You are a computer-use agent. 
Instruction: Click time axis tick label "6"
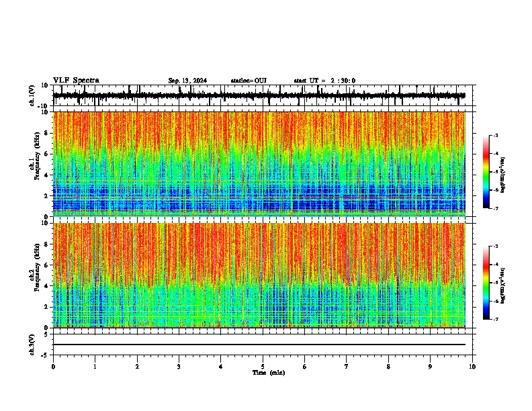304,367
